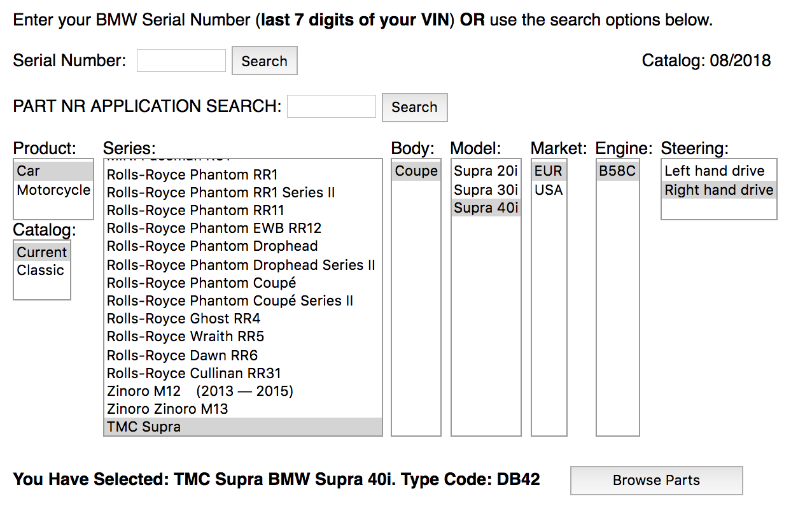Click the Browse Parts button
The height and width of the screenshot is (522, 812).
click(656, 481)
